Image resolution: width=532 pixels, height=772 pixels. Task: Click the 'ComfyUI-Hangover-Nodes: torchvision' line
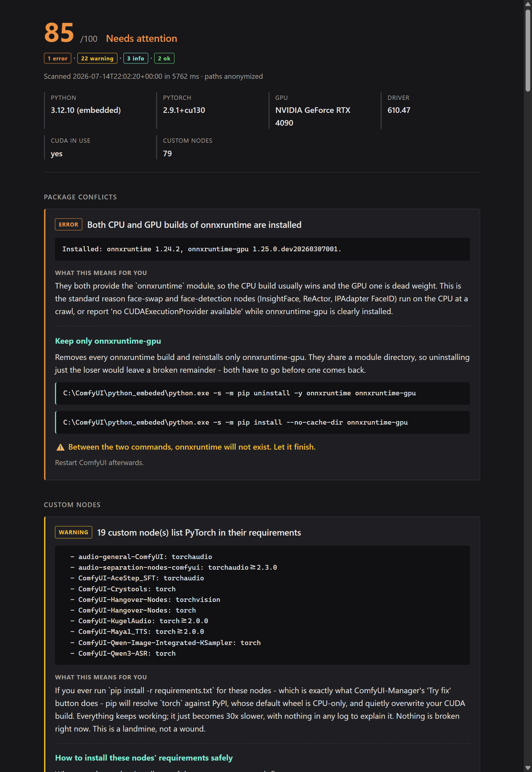click(145, 599)
